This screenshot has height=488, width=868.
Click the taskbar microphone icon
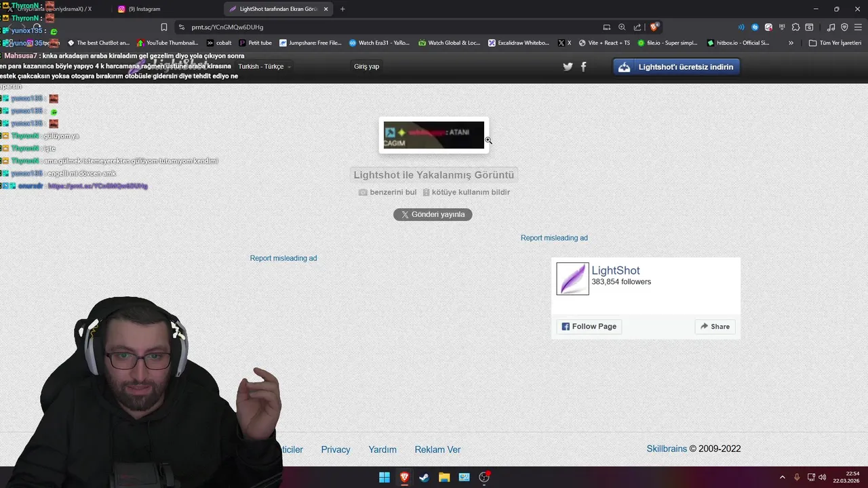point(797,477)
